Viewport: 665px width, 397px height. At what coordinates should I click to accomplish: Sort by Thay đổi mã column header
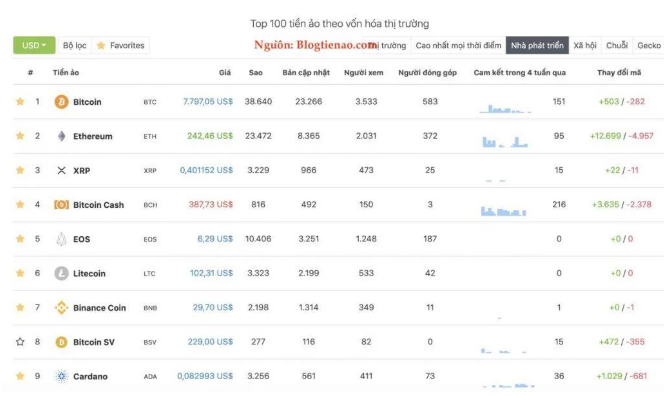(619, 73)
